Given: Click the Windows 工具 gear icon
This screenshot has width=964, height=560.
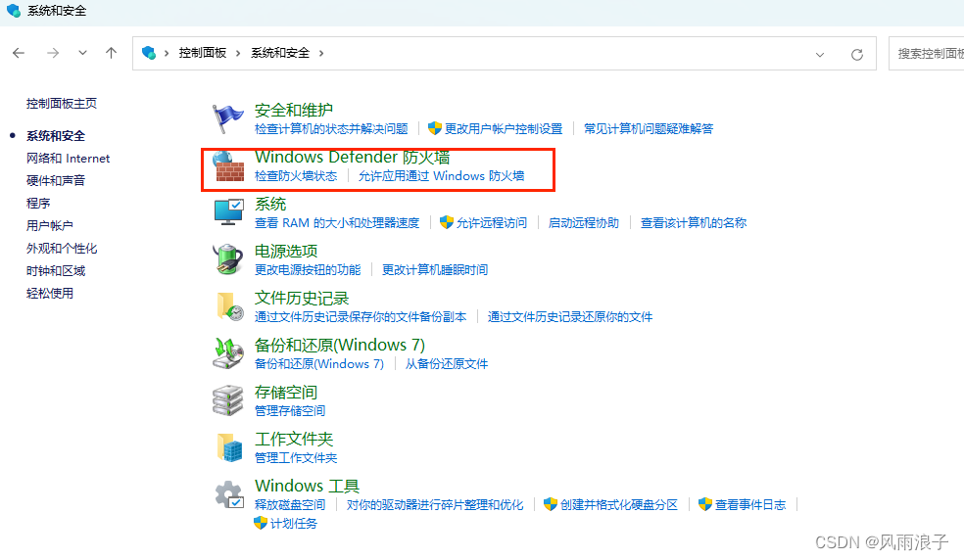Looking at the screenshot, I should (228, 494).
